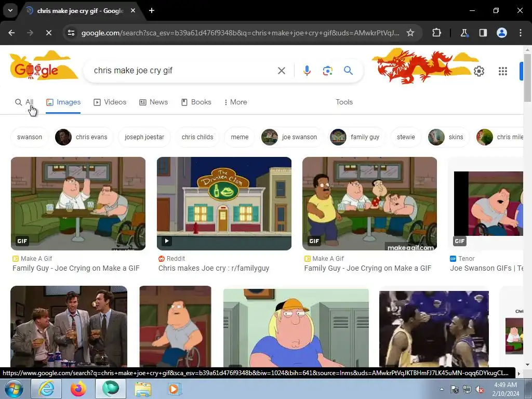Search by voice microphone icon

307,71
